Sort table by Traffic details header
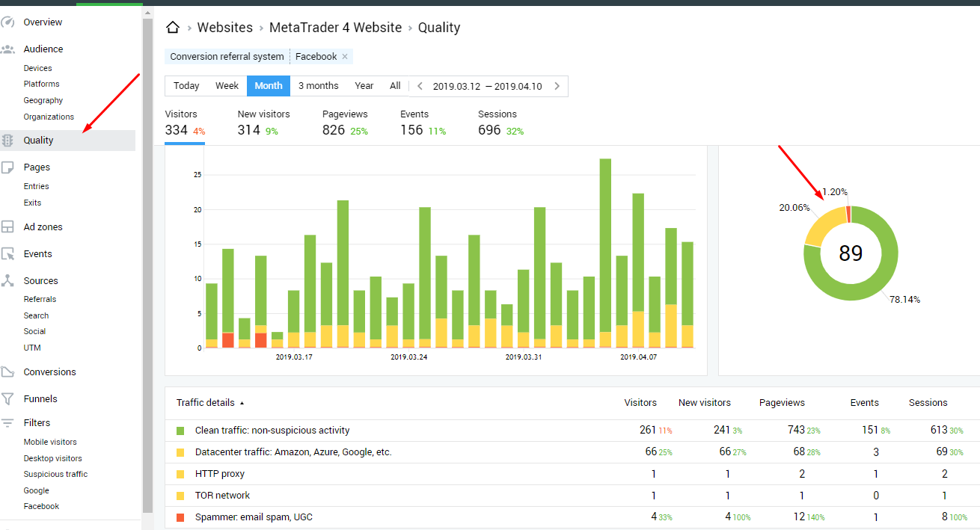The image size is (980, 530). coord(205,403)
